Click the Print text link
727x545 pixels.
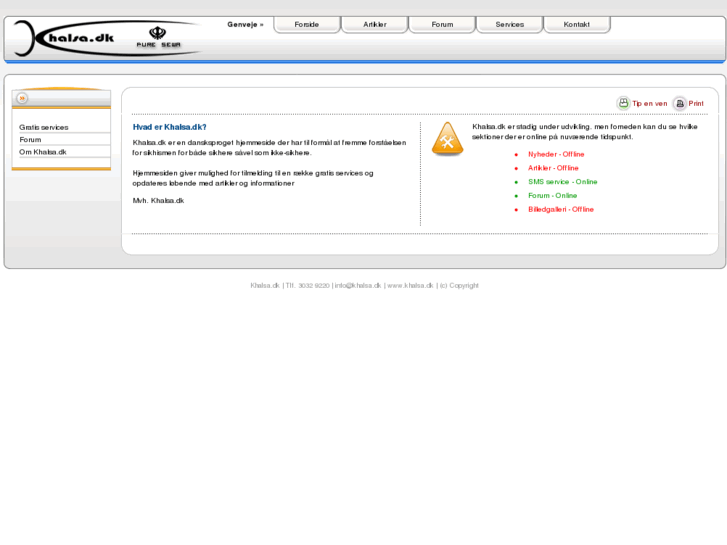click(696, 103)
